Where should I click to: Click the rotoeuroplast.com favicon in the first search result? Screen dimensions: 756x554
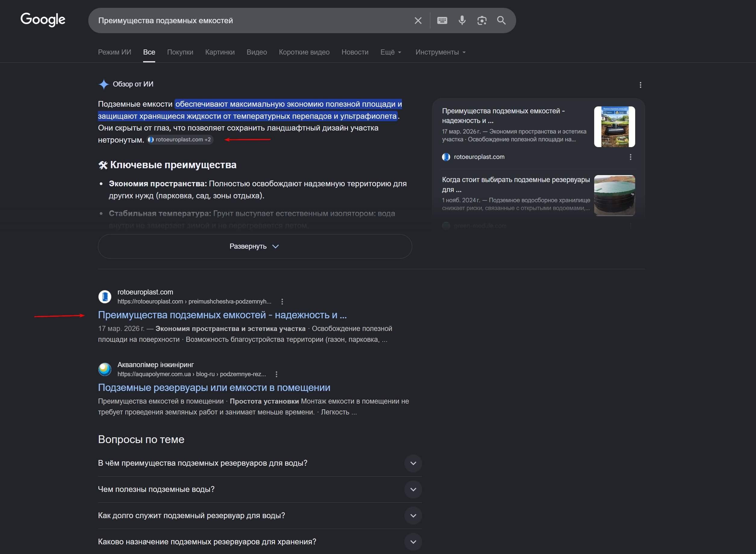click(x=105, y=297)
